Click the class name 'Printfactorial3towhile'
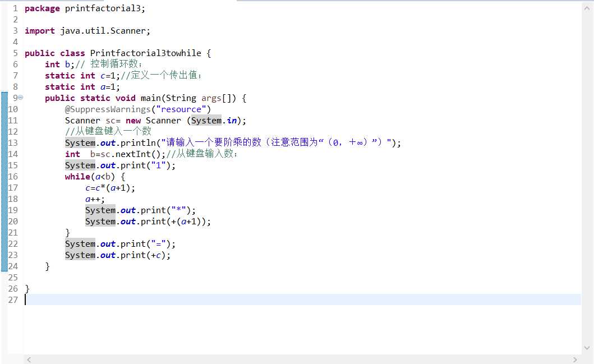 145,53
